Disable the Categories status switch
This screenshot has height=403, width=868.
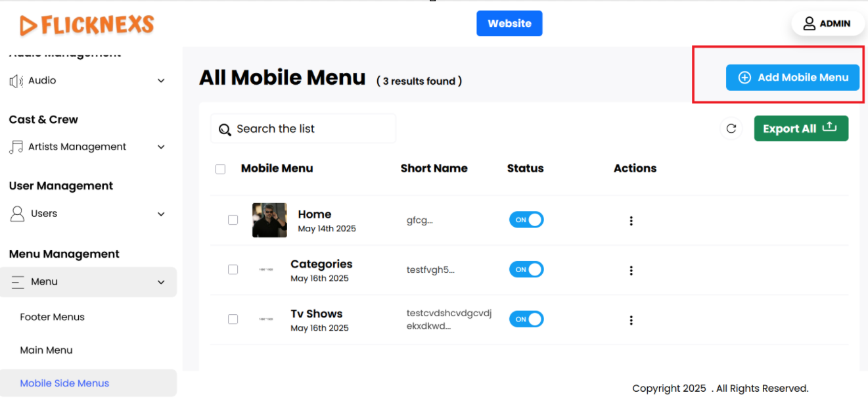526,270
